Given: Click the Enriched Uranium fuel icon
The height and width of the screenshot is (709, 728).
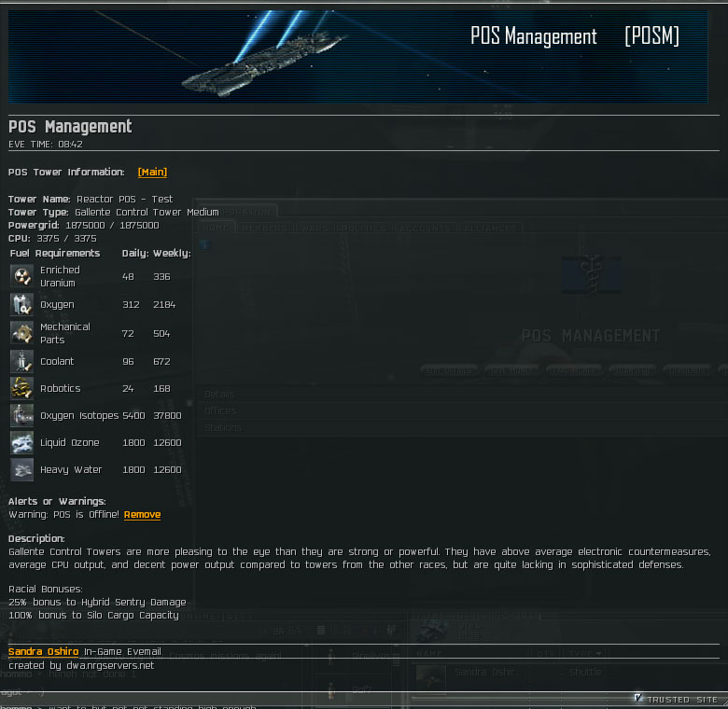Looking at the screenshot, I should click(22, 276).
